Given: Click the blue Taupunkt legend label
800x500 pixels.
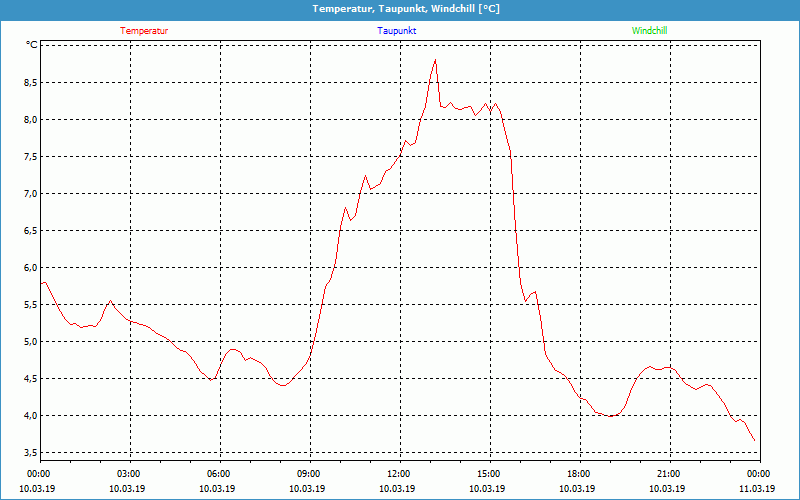Looking at the screenshot, I should (x=397, y=30).
